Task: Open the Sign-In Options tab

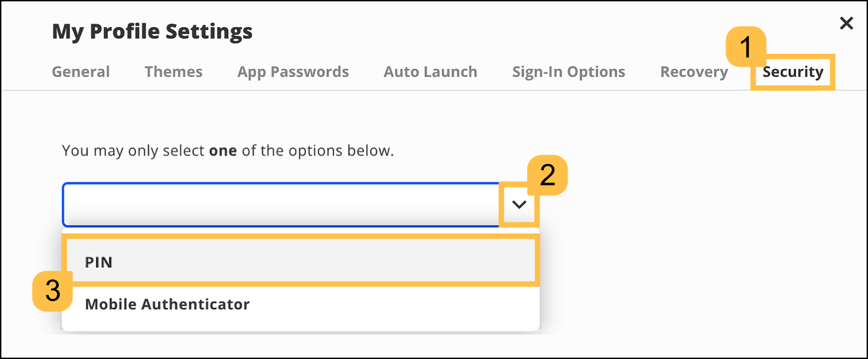Action: click(x=568, y=71)
